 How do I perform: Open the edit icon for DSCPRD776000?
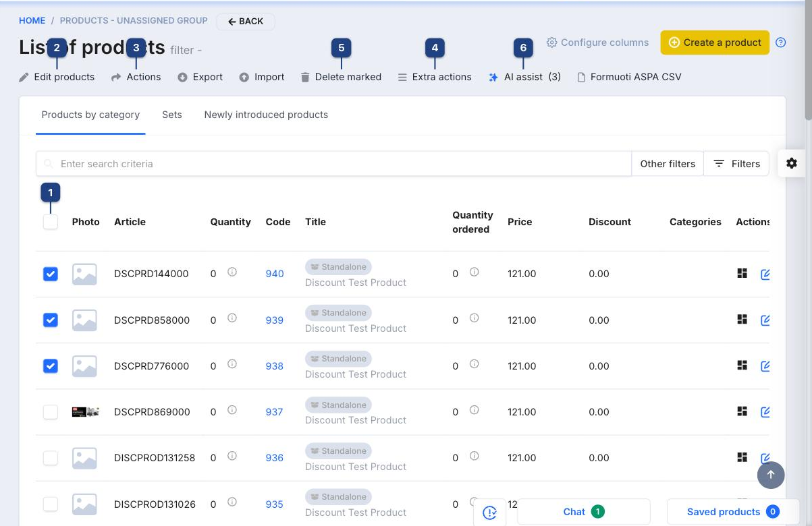pos(765,366)
